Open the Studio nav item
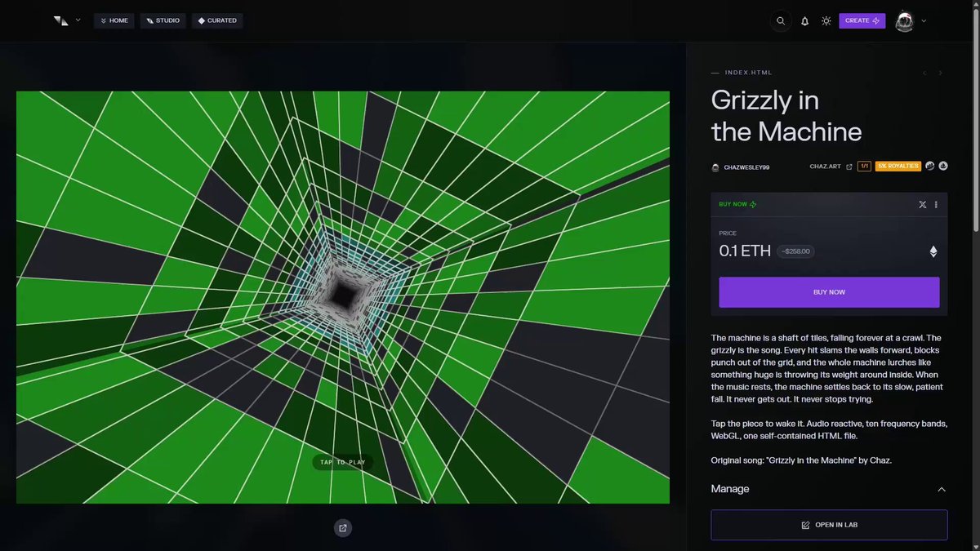This screenshot has width=980, height=551. coord(163,20)
